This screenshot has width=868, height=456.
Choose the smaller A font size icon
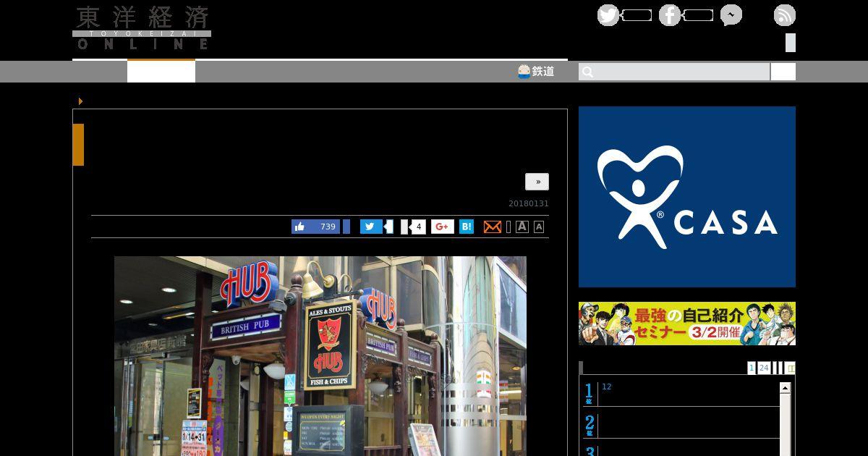click(539, 227)
